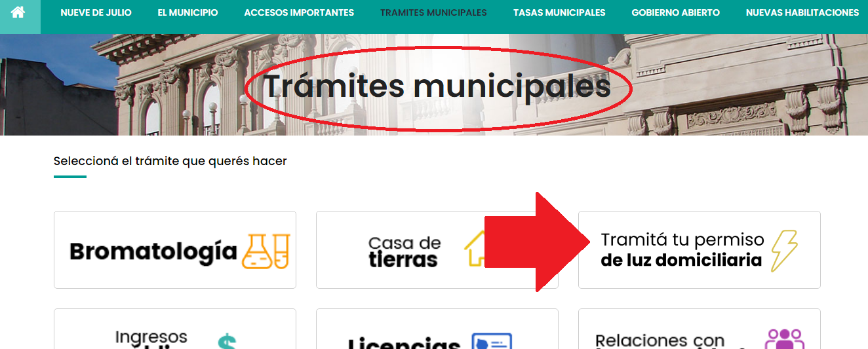Select the Gobierno Abierto menu item
The image size is (868, 349).
[x=675, y=12]
